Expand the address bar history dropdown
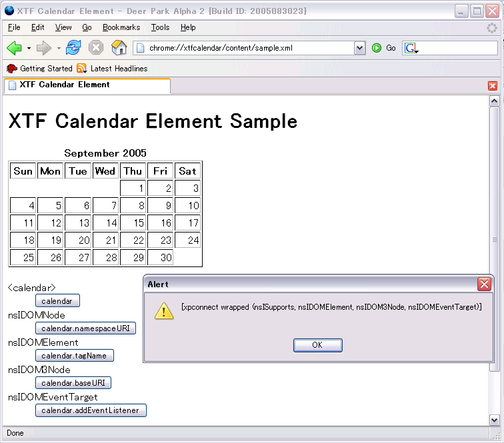 tap(360, 48)
